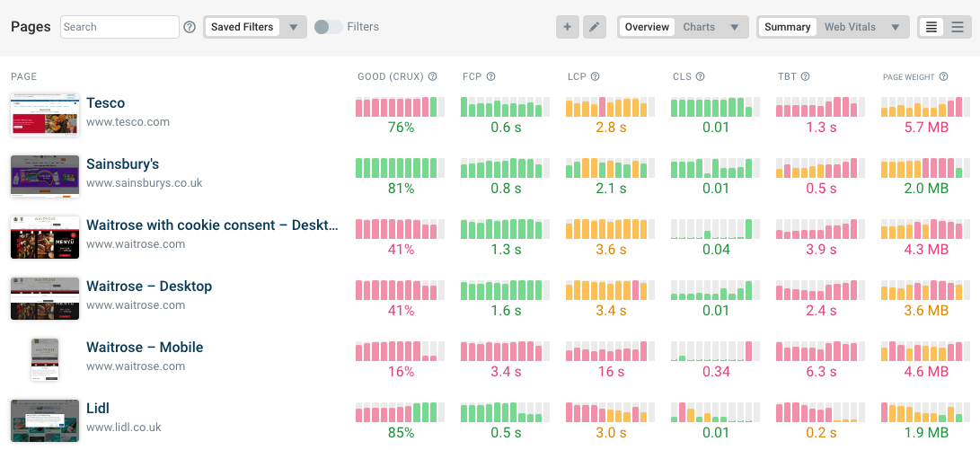Viewport: 980px width, 450px height.
Task: Select the Charts tab
Action: (x=699, y=27)
